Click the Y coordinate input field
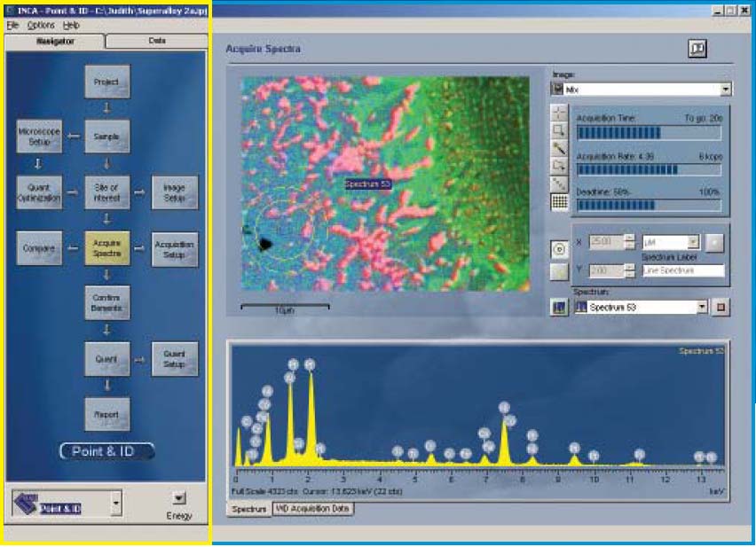 coord(606,270)
